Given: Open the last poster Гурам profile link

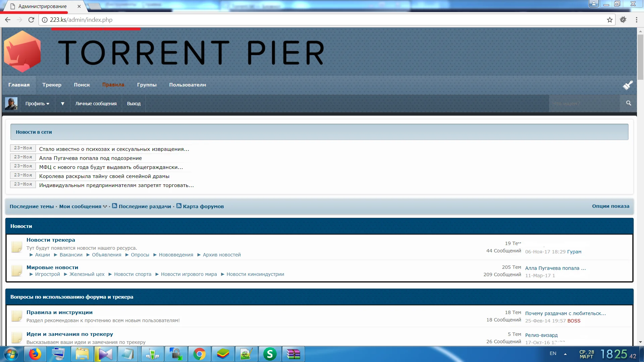Looking at the screenshot, I should pos(574,252).
